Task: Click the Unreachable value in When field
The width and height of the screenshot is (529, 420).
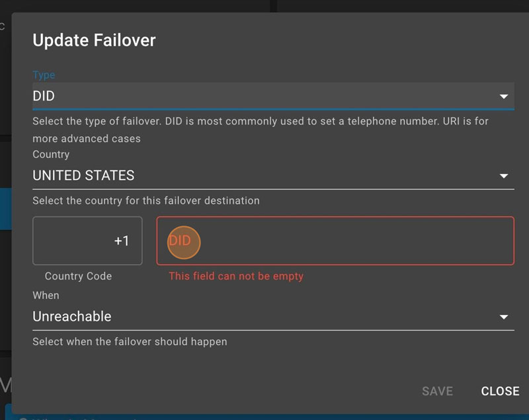Action: 72,316
